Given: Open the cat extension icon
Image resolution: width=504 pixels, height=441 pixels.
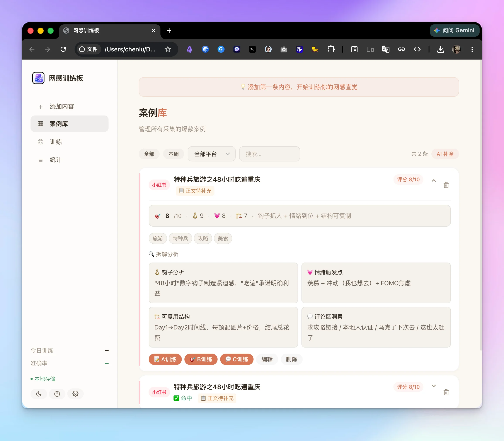Looking at the screenshot, I should tap(315, 49).
